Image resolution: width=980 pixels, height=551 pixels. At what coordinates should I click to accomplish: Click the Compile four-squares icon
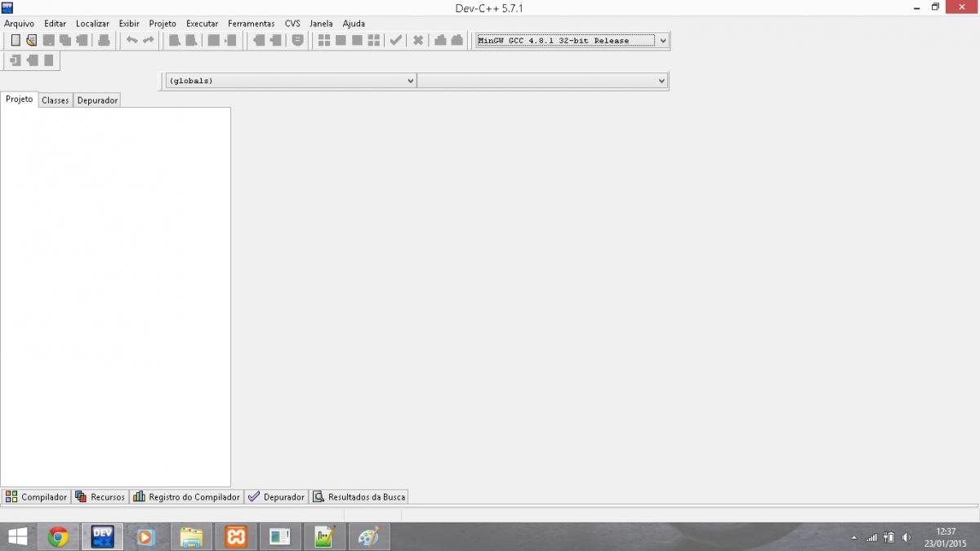[x=324, y=40]
